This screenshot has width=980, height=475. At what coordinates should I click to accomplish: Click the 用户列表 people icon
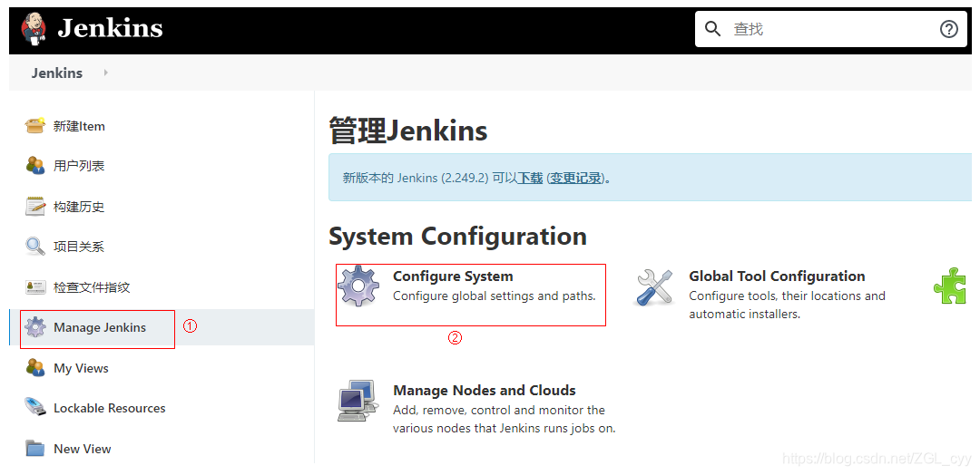pyautogui.click(x=35, y=165)
